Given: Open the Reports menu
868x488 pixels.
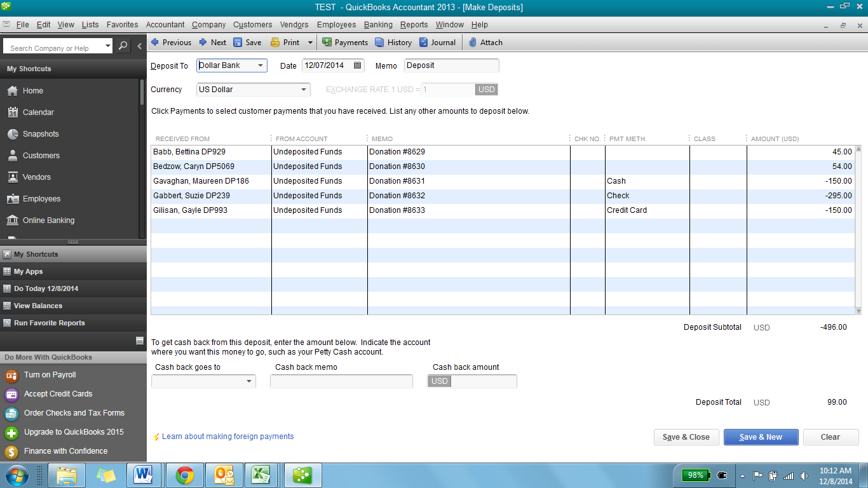Looking at the screenshot, I should [x=414, y=25].
